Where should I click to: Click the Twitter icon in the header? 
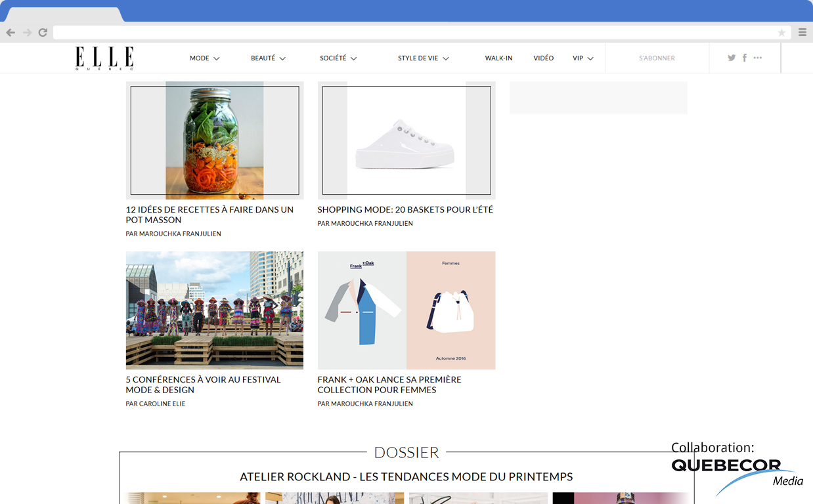731,58
